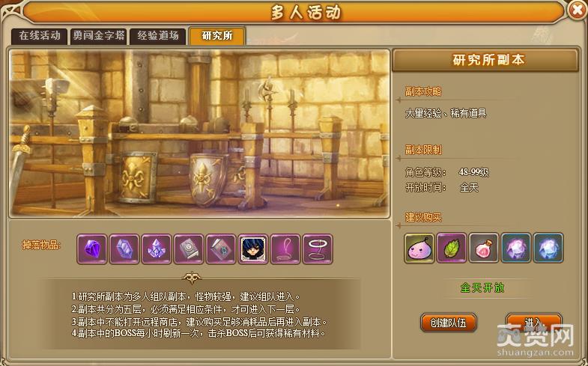Click the dungeon preview image

199,133
